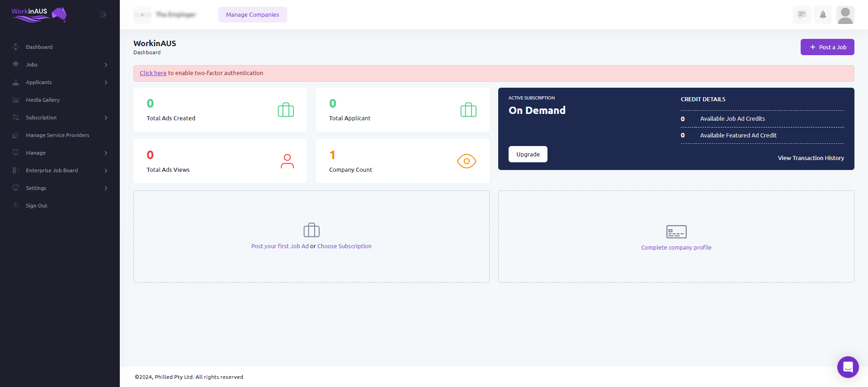
Task: Open notifications bell in header
Action: (x=823, y=14)
